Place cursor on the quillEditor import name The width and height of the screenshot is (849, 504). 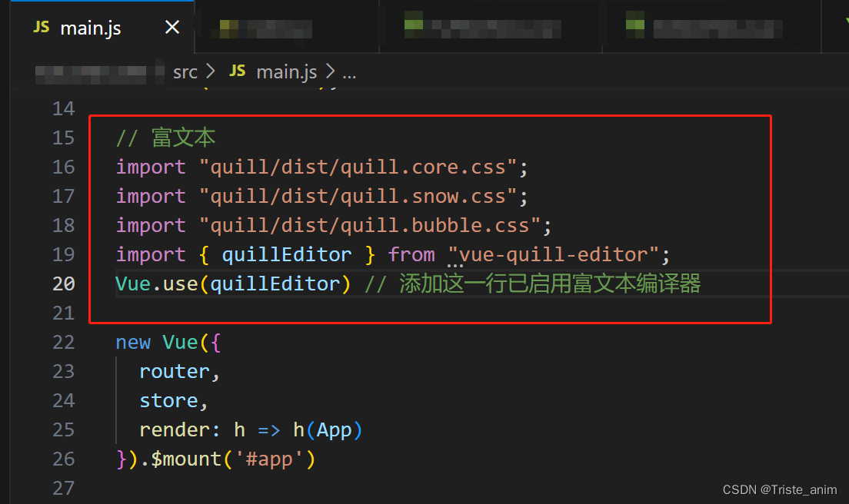pos(286,254)
